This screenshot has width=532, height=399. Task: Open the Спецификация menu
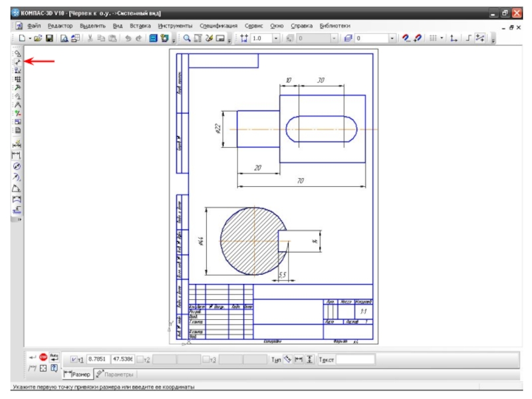(218, 25)
